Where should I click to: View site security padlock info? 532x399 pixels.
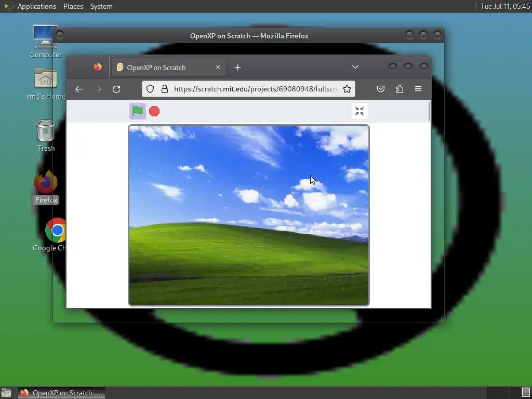(165, 89)
